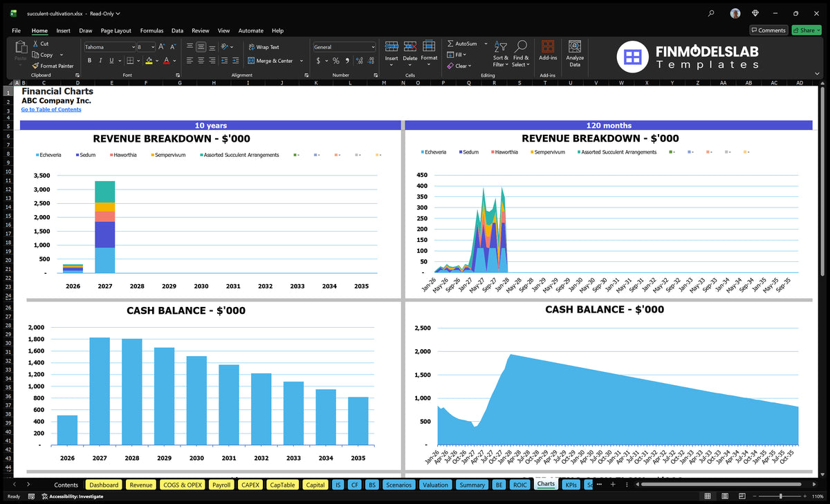Click the Comments button
The height and width of the screenshot is (504, 830).
(768, 30)
